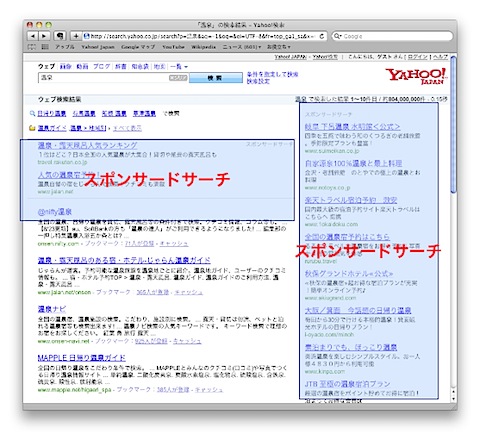Open the Google マップ bookmark
The width and height of the screenshot is (480, 440).
pyautogui.click(x=138, y=47)
